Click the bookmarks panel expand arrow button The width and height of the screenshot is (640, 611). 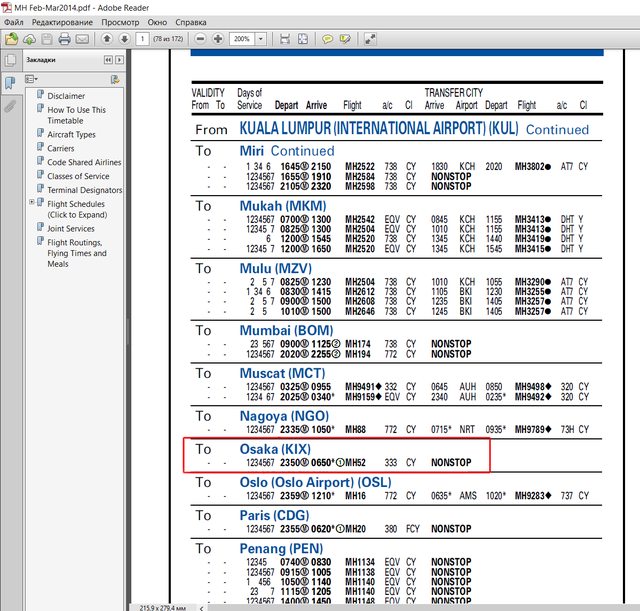[119, 60]
